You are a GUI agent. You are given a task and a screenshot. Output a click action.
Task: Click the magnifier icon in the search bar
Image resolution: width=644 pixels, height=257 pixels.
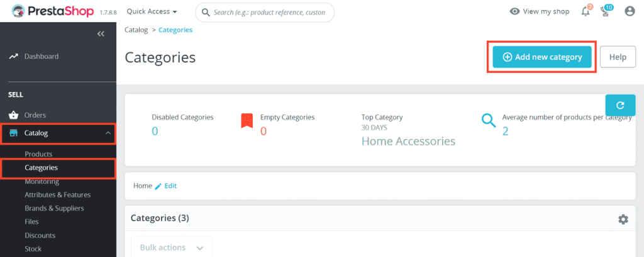click(x=206, y=13)
